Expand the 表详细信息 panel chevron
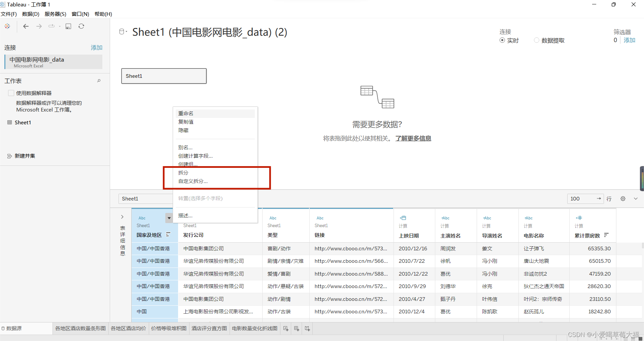This screenshot has height=341, width=644. coord(122,217)
